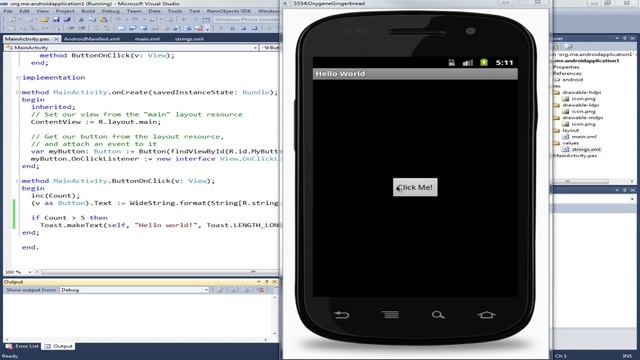
Task: Click the code editor horizontal scrollbar
Action: coord(159,272)
